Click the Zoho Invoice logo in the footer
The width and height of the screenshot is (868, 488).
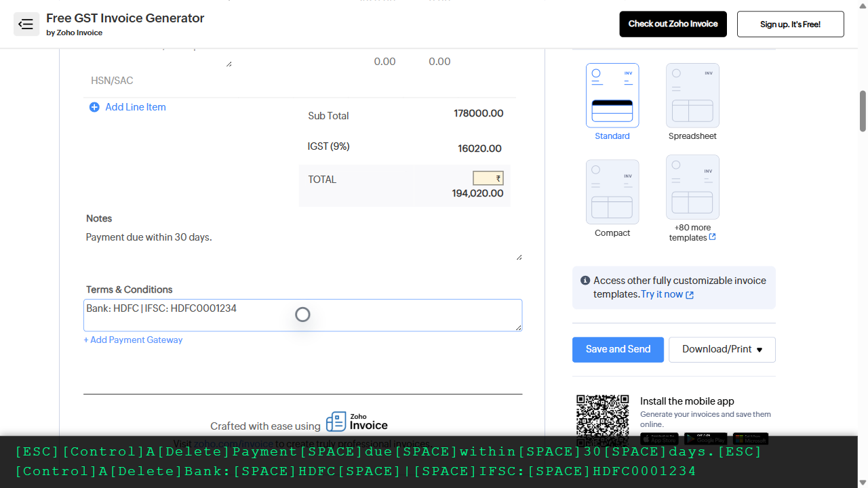tap(356, 421)
